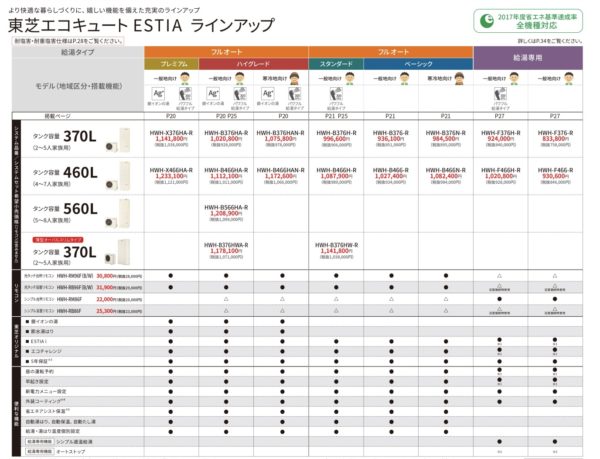Click the slim-type 370L tank product image

coord(118,252)
